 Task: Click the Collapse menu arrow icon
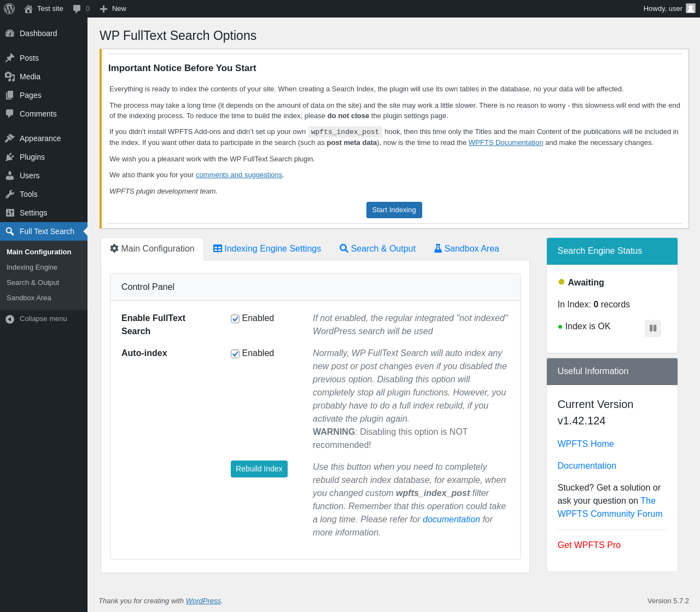10,319
